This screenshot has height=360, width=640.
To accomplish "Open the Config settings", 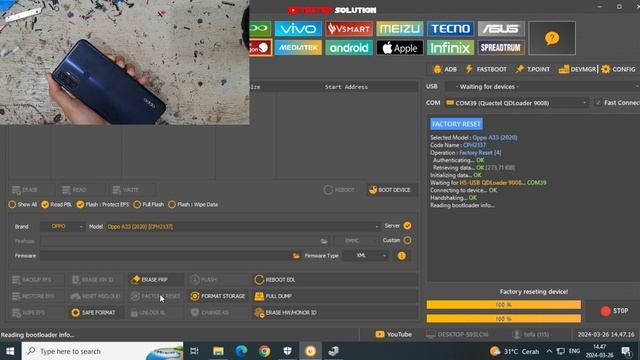I will [618, 69].
